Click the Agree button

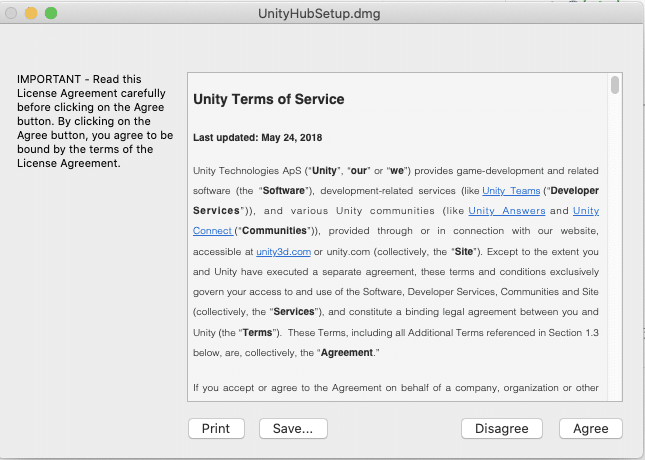coord(591,429)
